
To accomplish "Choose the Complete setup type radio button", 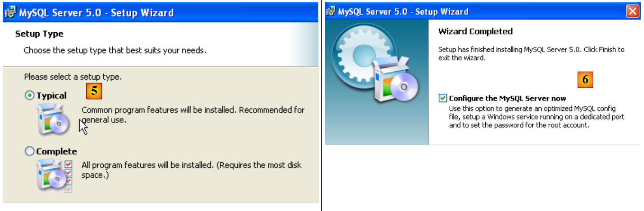I will pos(29,152).
